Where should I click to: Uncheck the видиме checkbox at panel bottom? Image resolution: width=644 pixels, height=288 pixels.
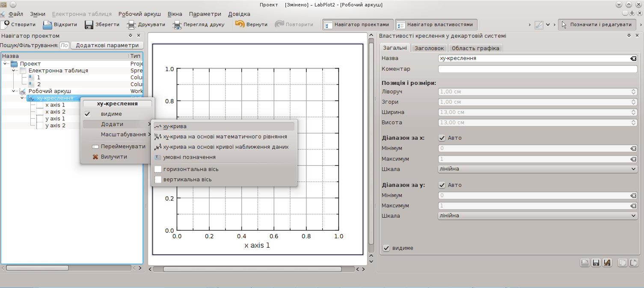point(386,248)
